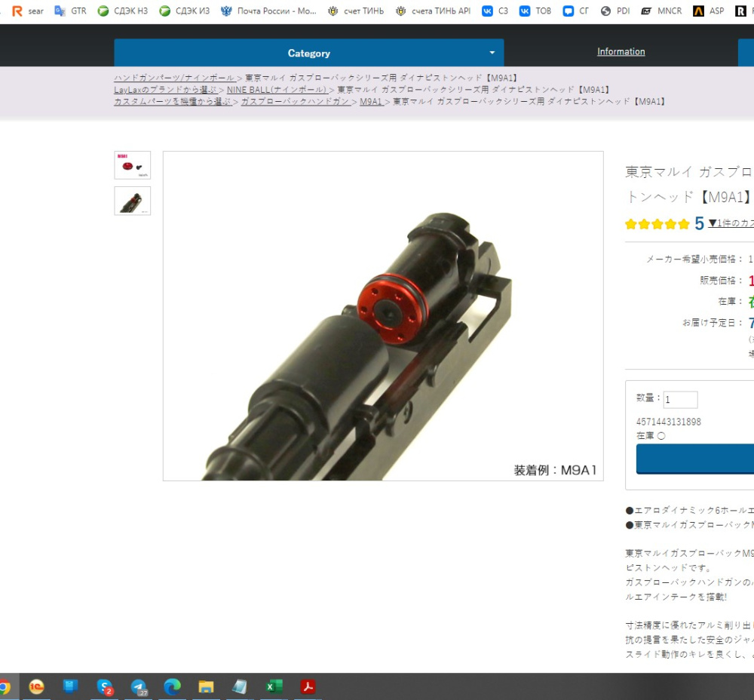The image size is (754, 700).
Task: Open the PDI bookmark
Action: (x=615, y=11)
